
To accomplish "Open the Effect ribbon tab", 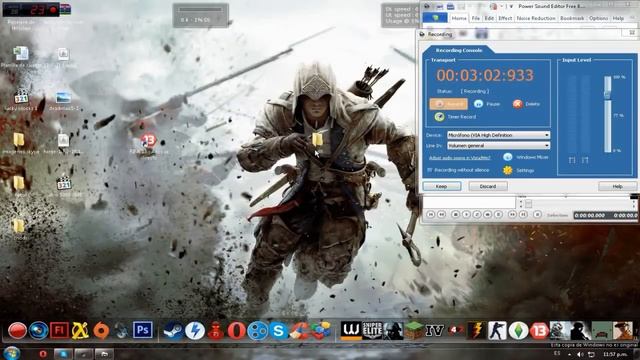I will click(505, 18).
